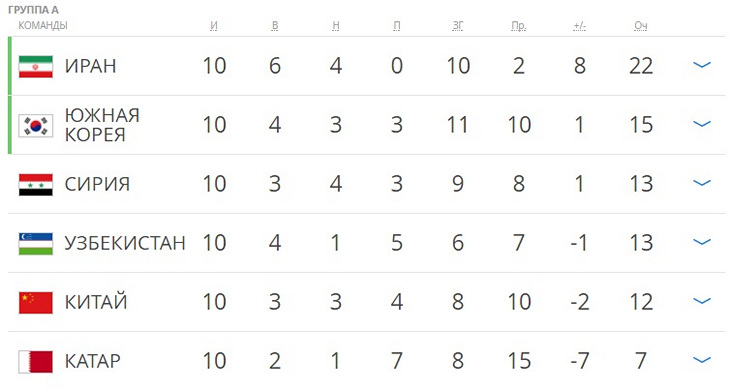Click the China flag icon
Image resolution: width=730 pixels, height=390 pixels.
pyautogui.click(x=36, y=303)
